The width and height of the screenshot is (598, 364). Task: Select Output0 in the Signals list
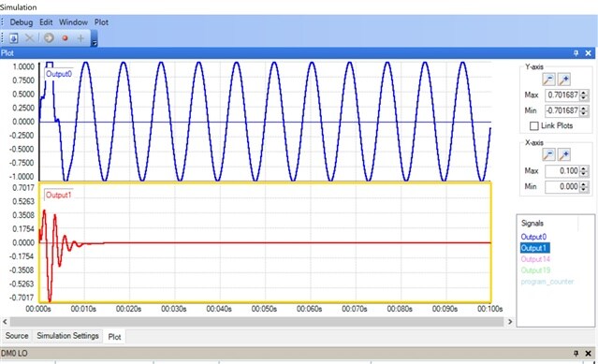533,237
